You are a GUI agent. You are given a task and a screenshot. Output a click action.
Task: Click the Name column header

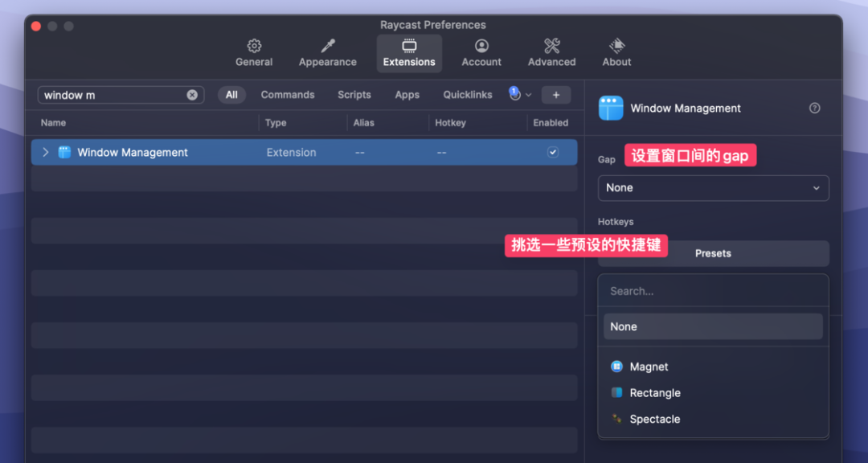[x=53, y=122]
